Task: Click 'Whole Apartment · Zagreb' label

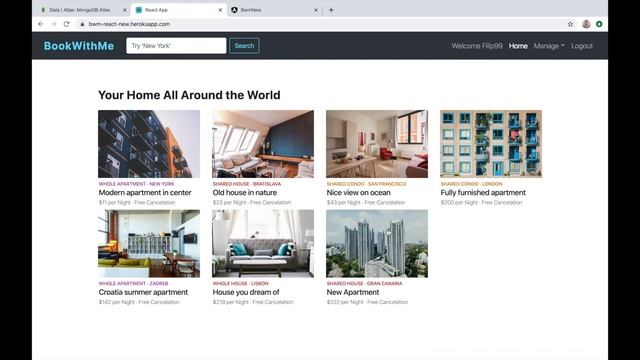Action: coord(133,283)
